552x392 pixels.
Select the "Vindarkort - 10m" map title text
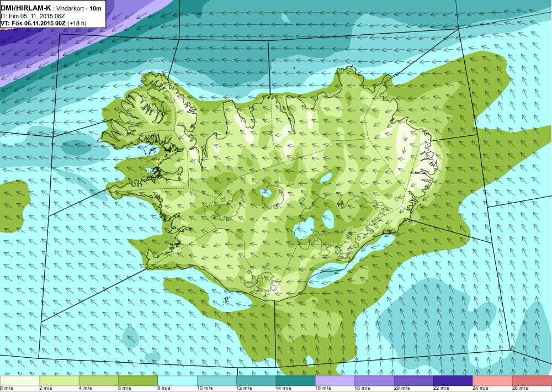(x=79, y=8)
